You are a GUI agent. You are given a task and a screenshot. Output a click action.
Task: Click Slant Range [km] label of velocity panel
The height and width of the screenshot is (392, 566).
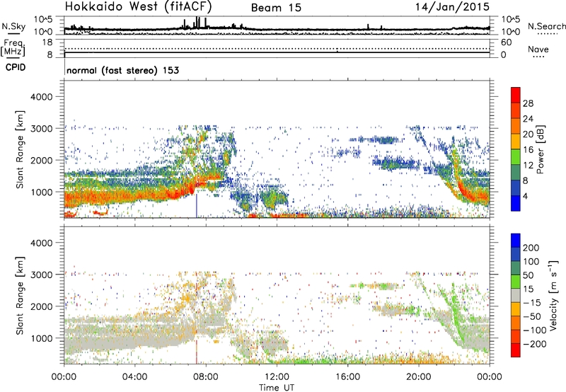click(20, 296)
